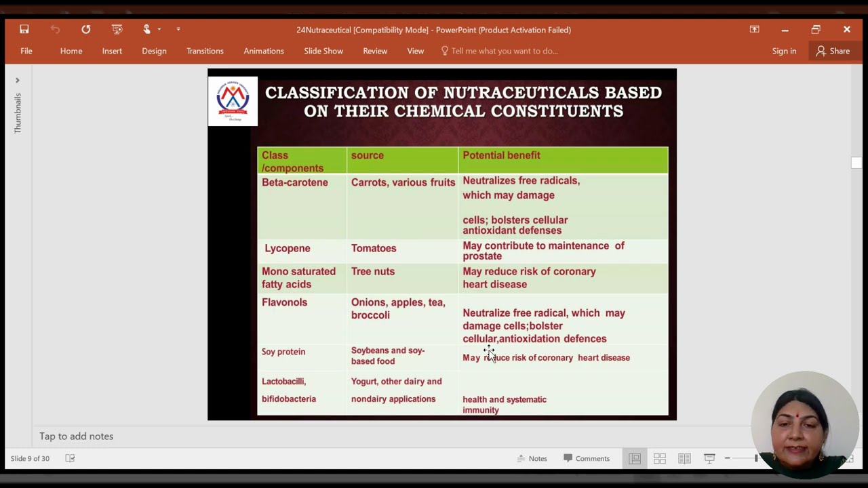The image size is (868, 488).
Task: Switch to the Insert ribbon tab
Action: 112,51
